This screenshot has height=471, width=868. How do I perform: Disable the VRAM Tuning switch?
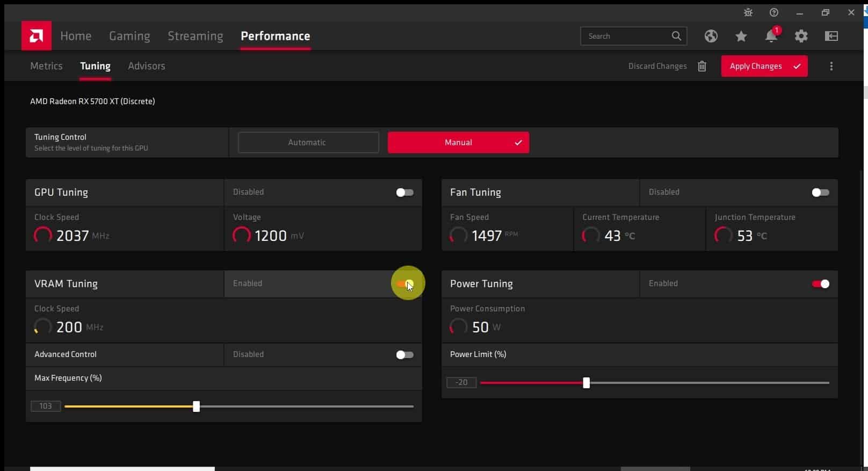click(x=405, y=284)
